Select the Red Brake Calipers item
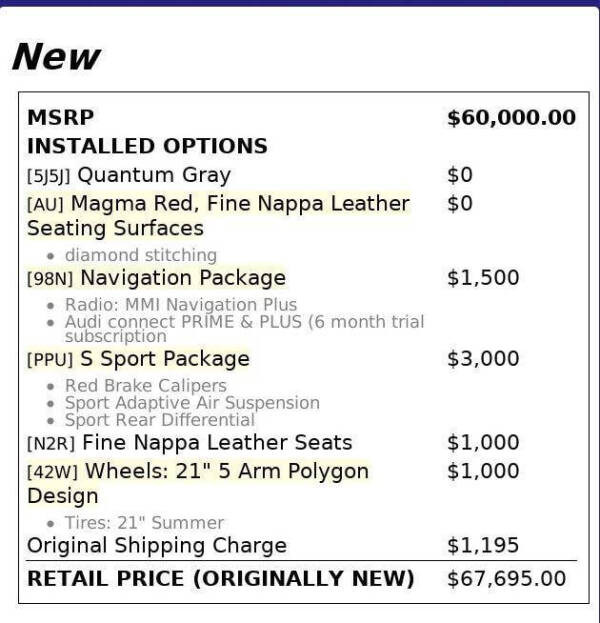 point(145,385)
